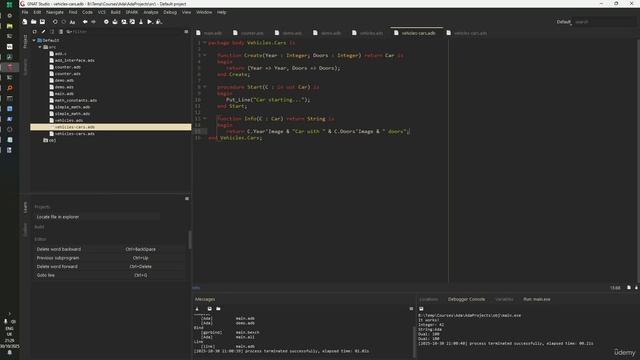Select math_constants.ads in project tree
This screenshot has width=640, height=360.
(76, 100)
